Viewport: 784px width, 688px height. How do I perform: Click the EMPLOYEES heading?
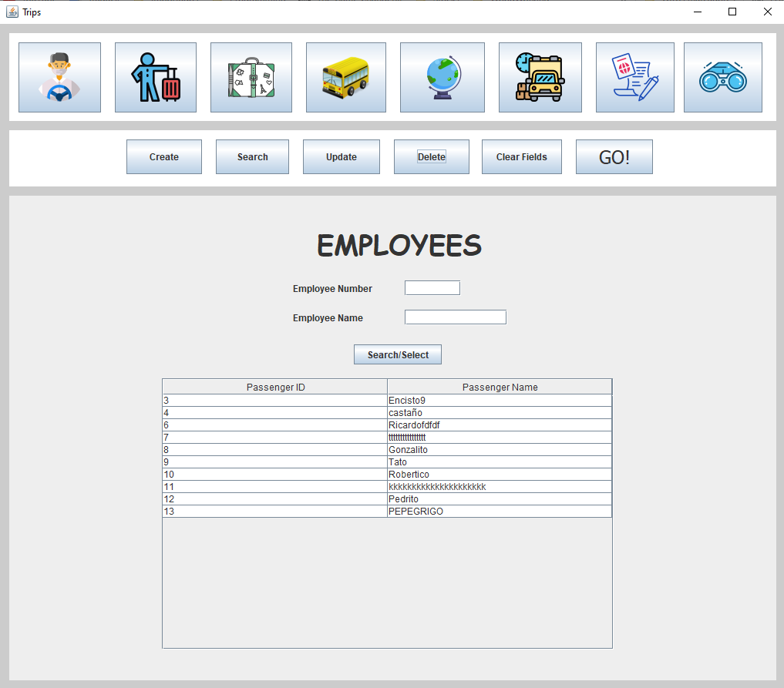(399, 245)
